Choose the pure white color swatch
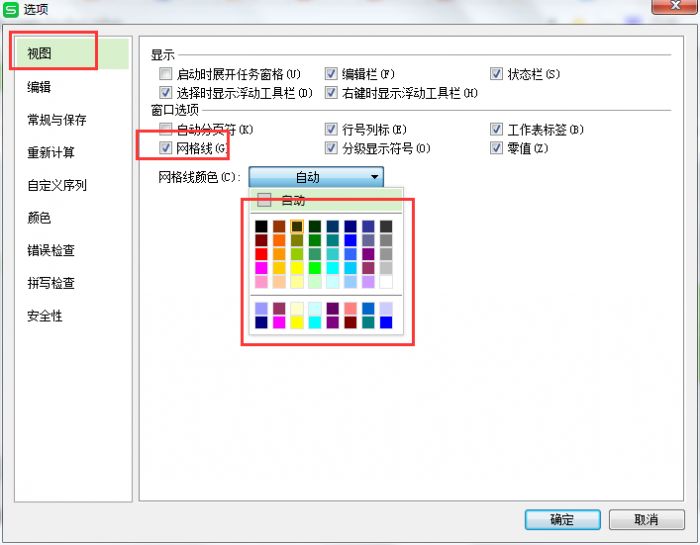Viewport: 700px width, 545px height. [x=386, y=282]
